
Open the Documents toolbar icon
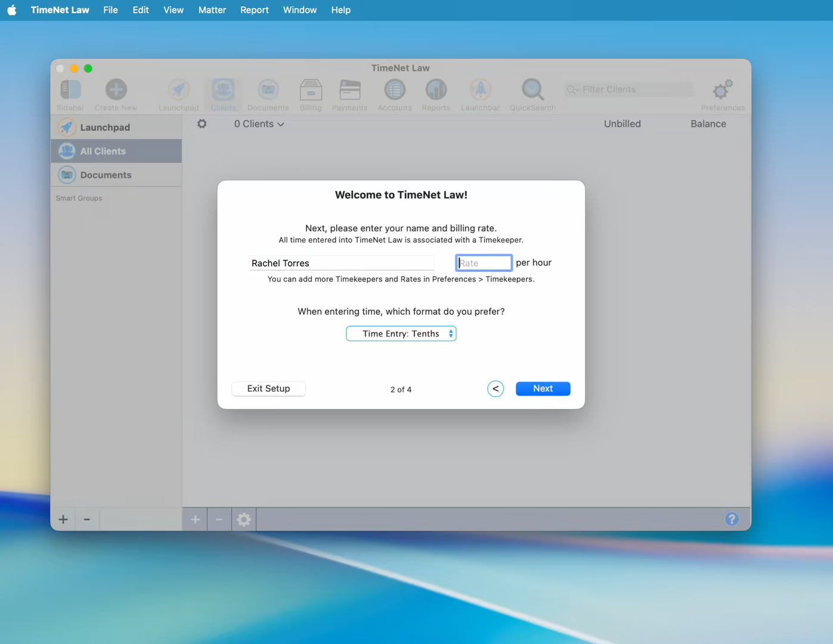[268, 95]
